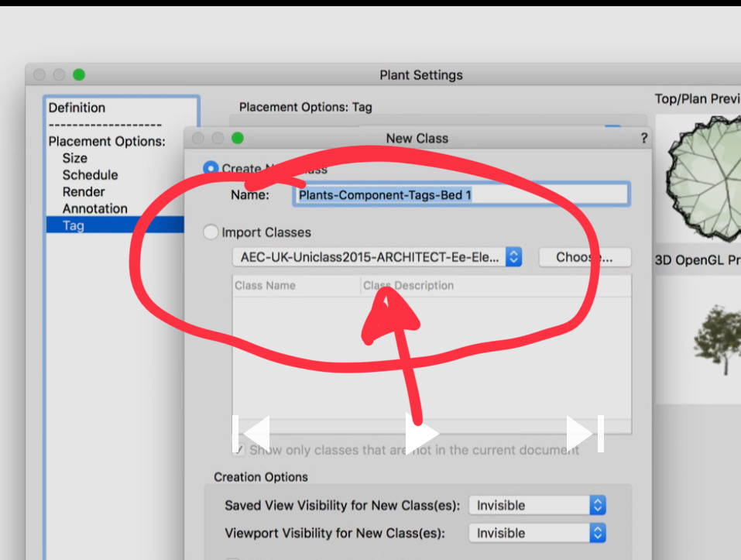Open Viewport Visibility dropdown

tap(537, 533)
